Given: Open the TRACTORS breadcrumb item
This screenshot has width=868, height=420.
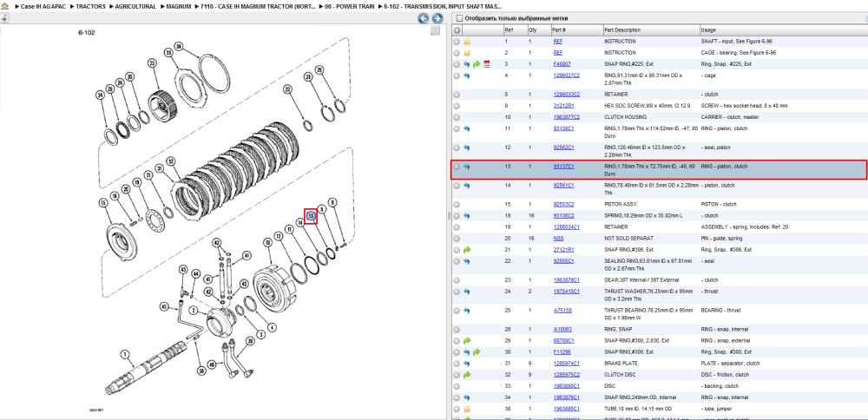Looking at the screenshot, I should pos(91,6).
